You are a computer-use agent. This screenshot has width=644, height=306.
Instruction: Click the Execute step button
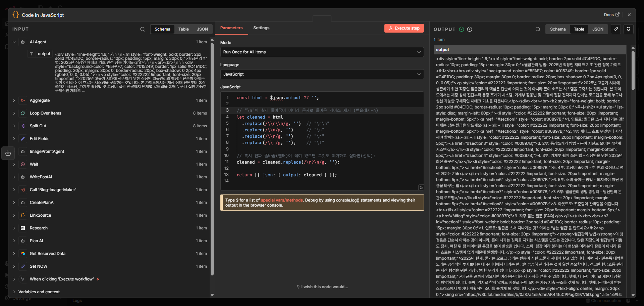(404, 28)
